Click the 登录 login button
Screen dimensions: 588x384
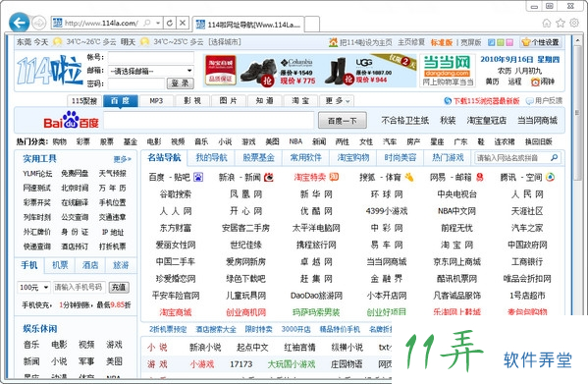180,83
